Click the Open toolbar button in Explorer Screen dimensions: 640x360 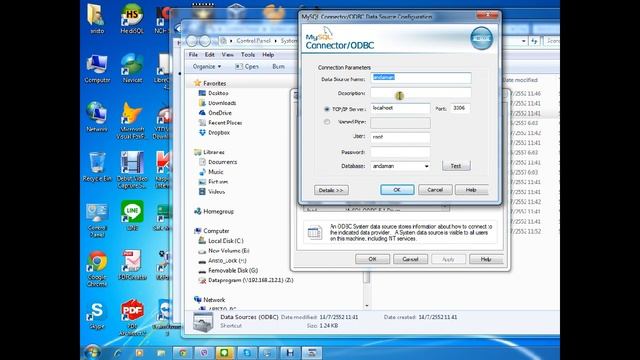(247, 67)
